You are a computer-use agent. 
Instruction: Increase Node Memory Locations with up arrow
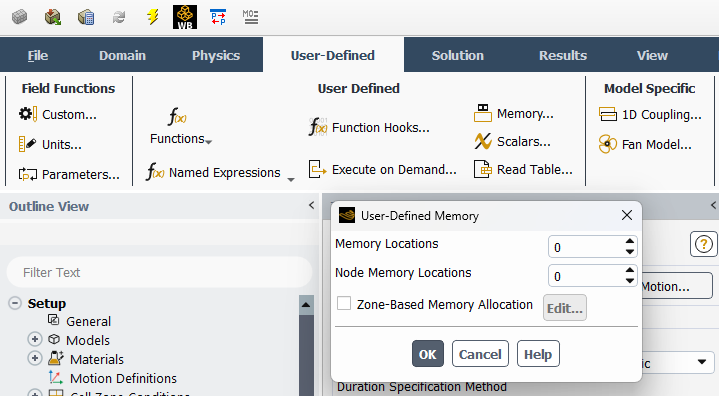(630, 270)
